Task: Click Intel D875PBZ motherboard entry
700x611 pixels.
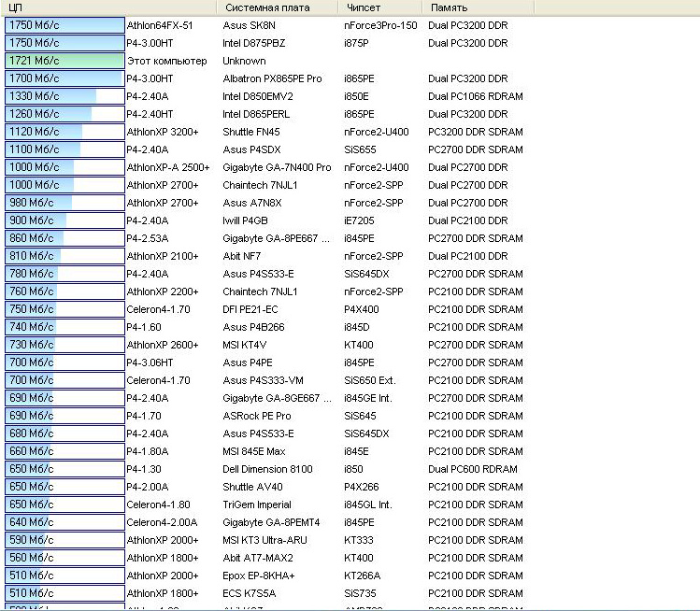Action: [x=253, y=43]
